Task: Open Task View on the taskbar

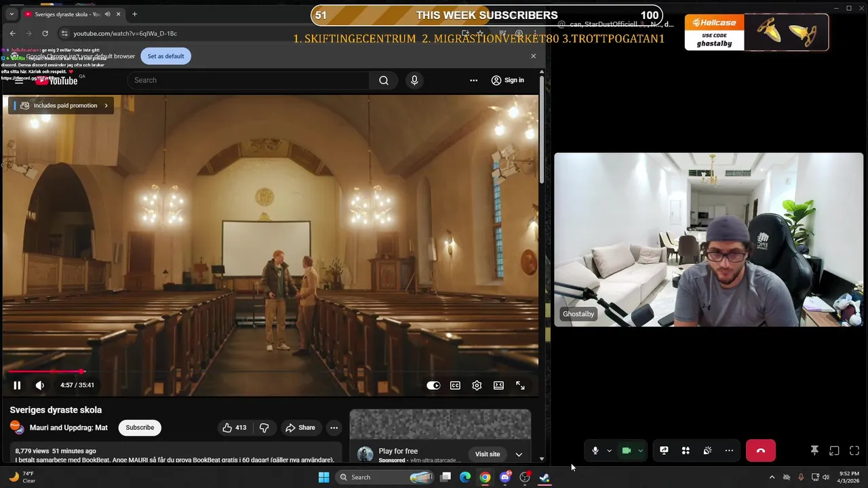Action: tap(446, 477)
